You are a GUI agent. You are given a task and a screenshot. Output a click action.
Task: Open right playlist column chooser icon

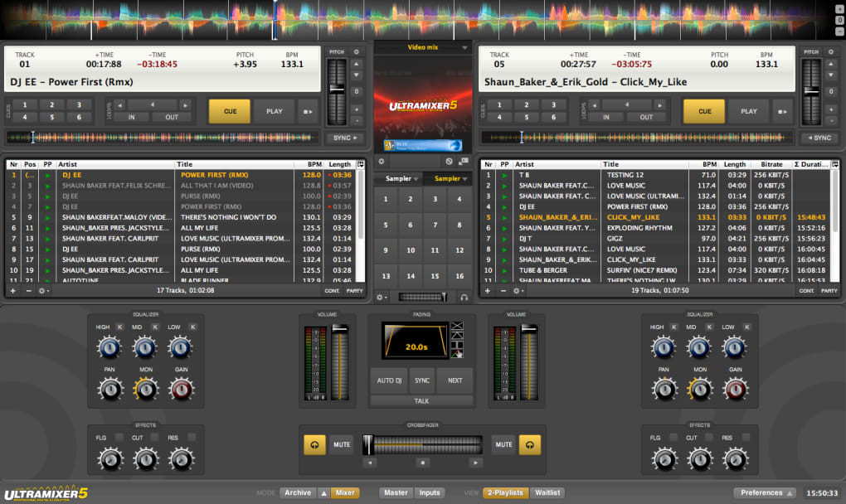[x=835, y=164]
